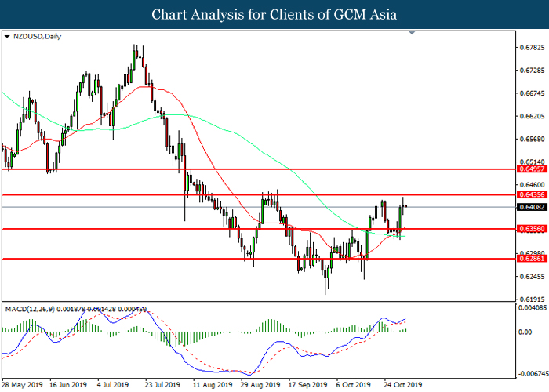Click the red horizontal line at 0.64957
This screenshot has height=392, width=549.
[259, 169]
